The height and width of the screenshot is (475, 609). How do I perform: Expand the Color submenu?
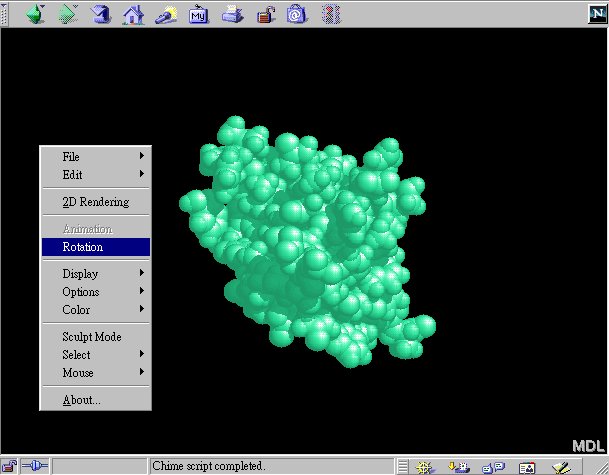coord(96,310)
